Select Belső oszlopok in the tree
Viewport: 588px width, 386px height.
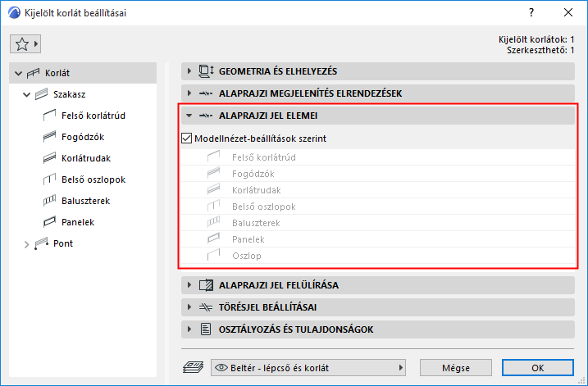tap(93, 179)
